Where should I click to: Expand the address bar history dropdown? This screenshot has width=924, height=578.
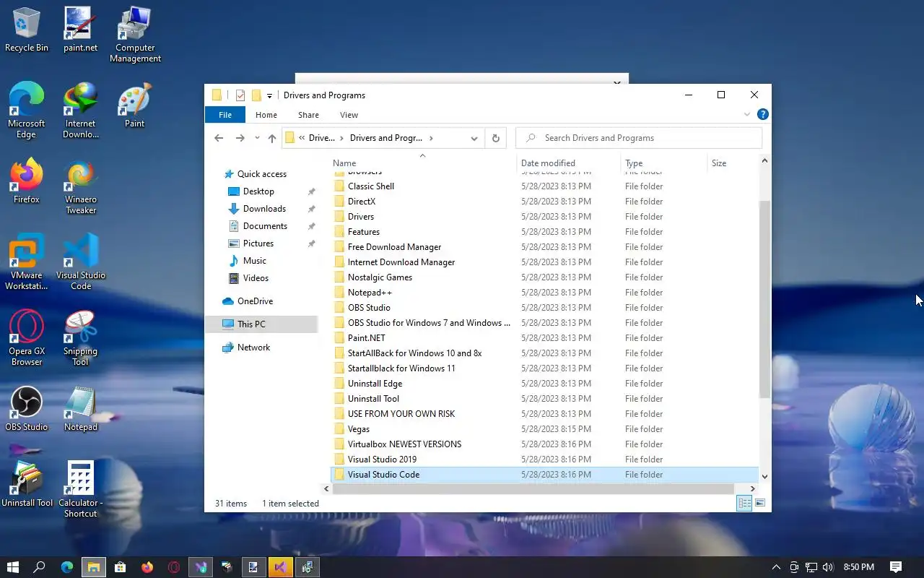(474, 138)
